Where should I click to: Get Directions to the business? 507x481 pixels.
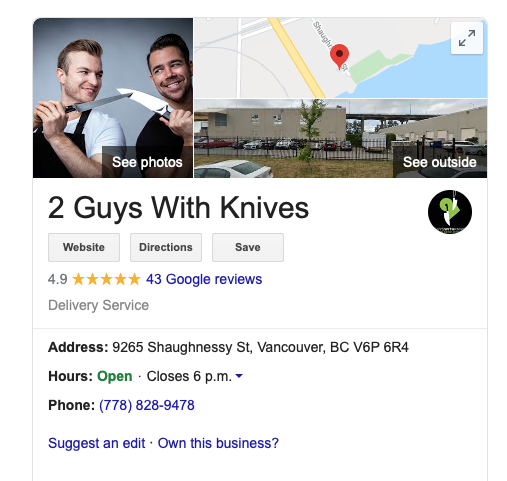pyautogui.click(x=166, y=247)
